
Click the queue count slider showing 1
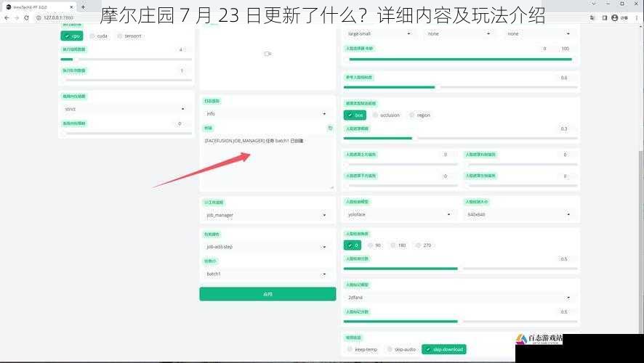coord(126,81)
